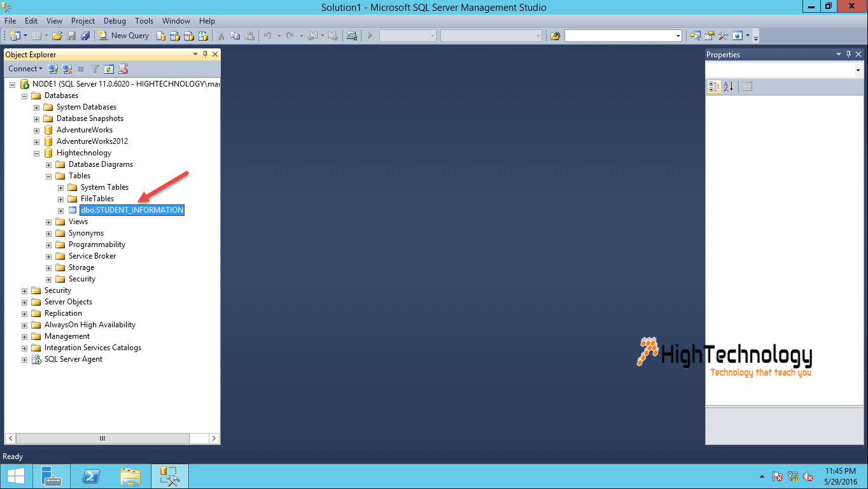Select the Database Snapshots folder
Viewport: 868px width, 489px height.
point(90,118)
